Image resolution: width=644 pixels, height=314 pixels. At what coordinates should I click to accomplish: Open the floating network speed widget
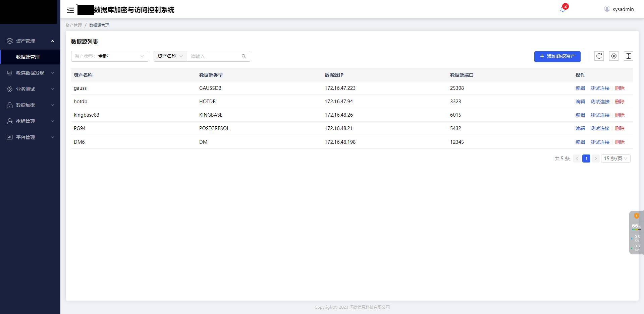point(636,233)
